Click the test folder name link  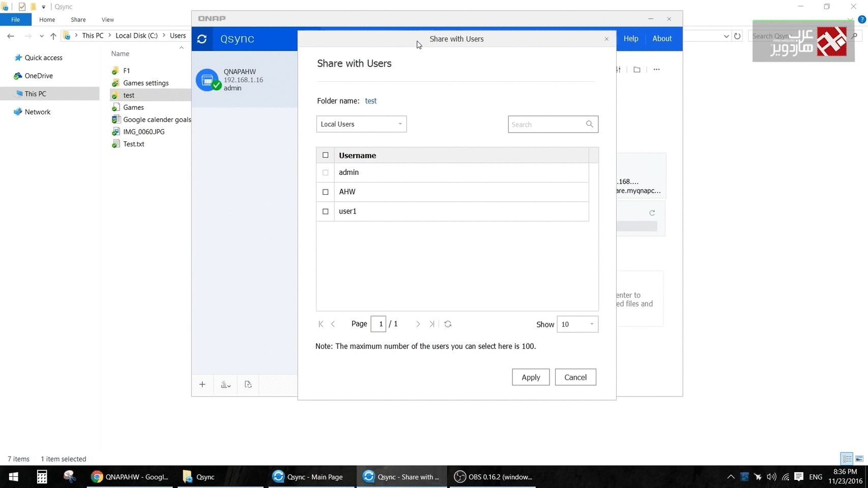(x=371, y=101)
